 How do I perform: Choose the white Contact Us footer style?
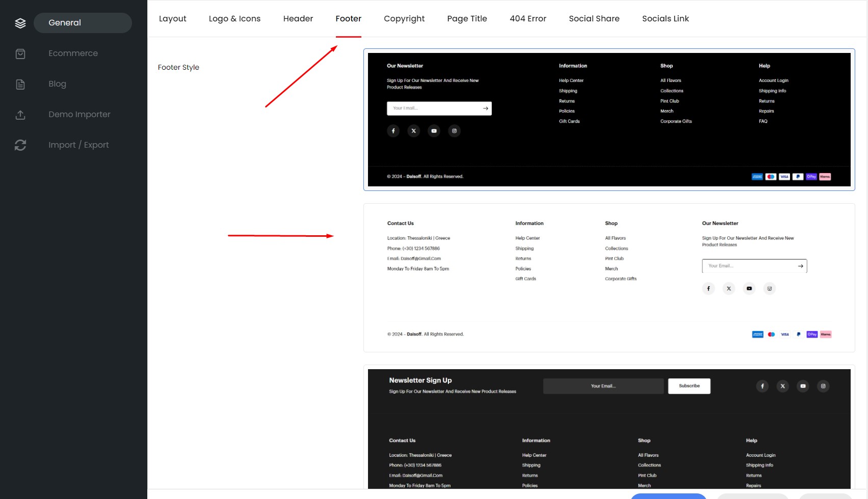click(x=609, y=278)
